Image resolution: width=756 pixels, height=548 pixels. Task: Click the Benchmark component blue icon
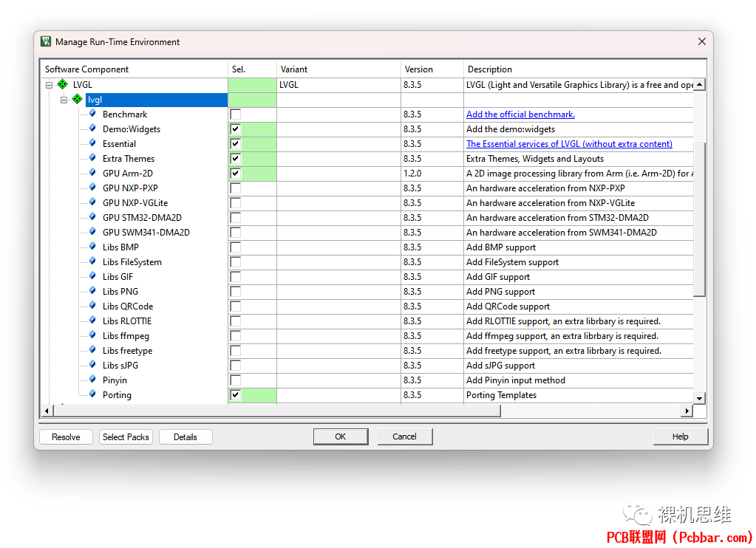(x=92, y=113)
